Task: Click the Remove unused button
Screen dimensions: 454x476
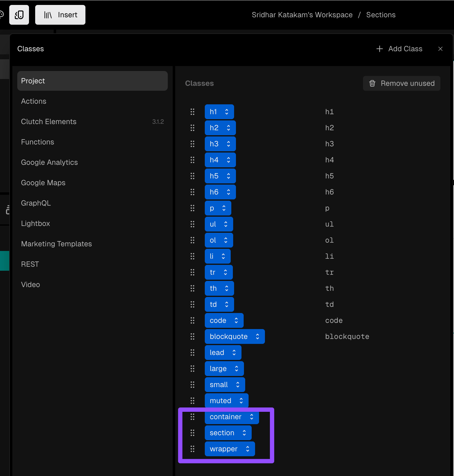Action: [402, 83]
